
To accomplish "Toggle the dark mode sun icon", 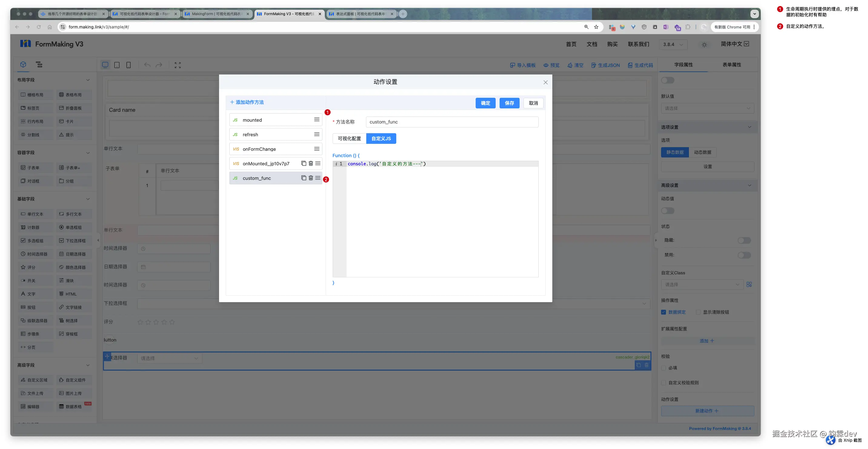I will coord(704,45).
